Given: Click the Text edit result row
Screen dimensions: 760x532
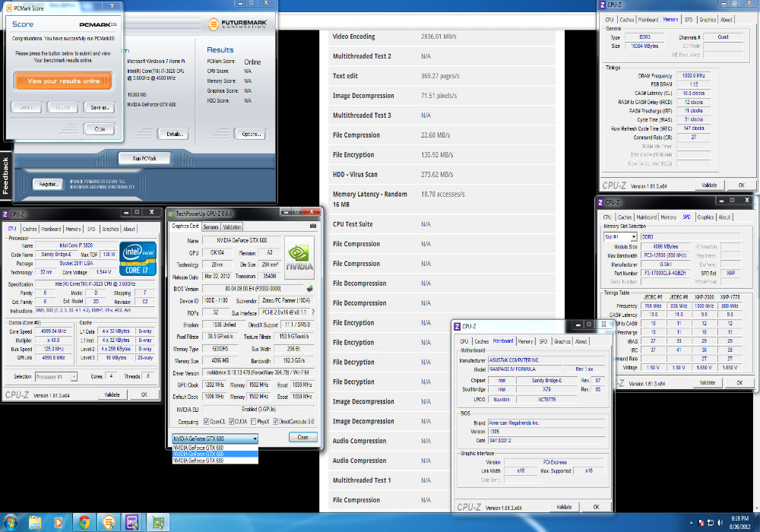Looking at the screenshot, I should tap(442, 76).
